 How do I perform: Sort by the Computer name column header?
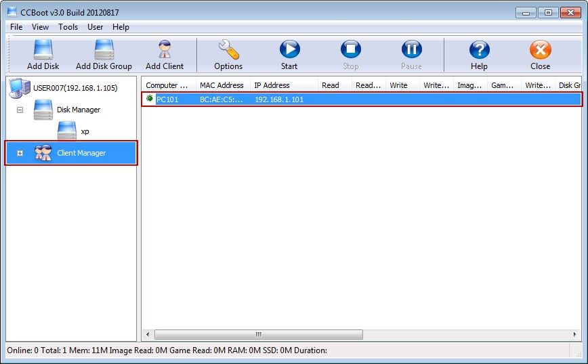click(169, 85)
